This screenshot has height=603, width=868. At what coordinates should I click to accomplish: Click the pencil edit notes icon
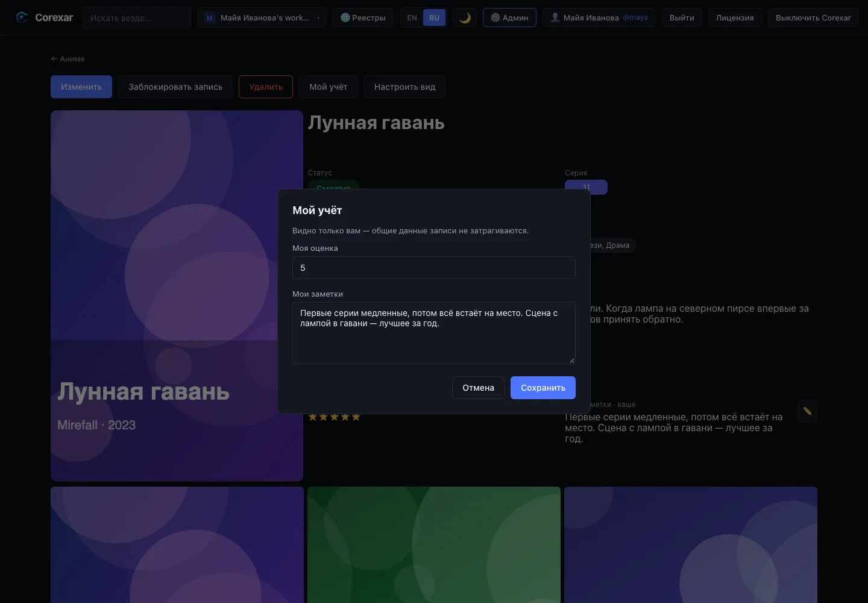pyautogui.click(x=807, y=411)
